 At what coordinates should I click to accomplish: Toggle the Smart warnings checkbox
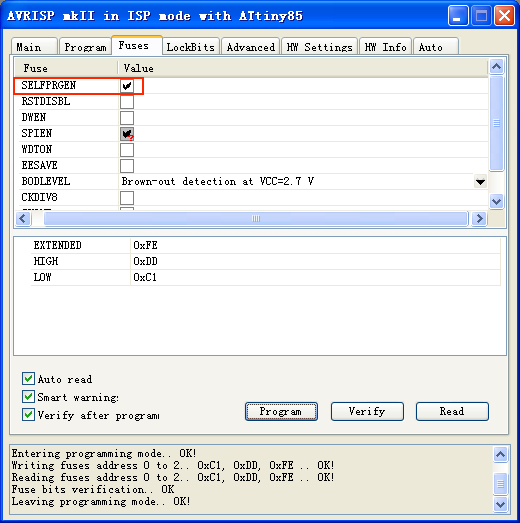point(28,397)
